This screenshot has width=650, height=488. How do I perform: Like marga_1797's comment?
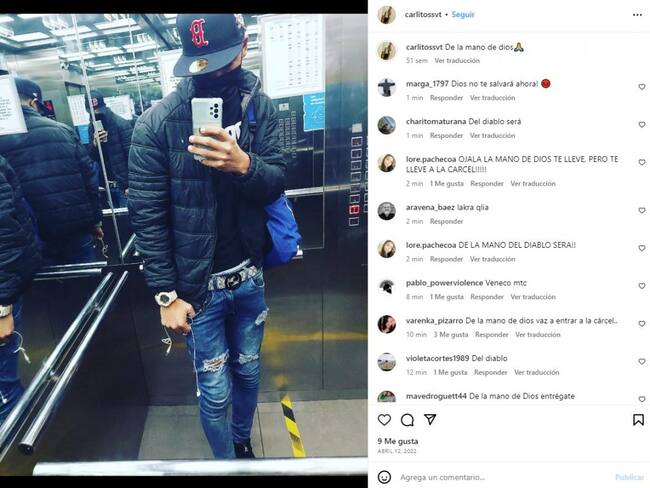click(642, 87)
